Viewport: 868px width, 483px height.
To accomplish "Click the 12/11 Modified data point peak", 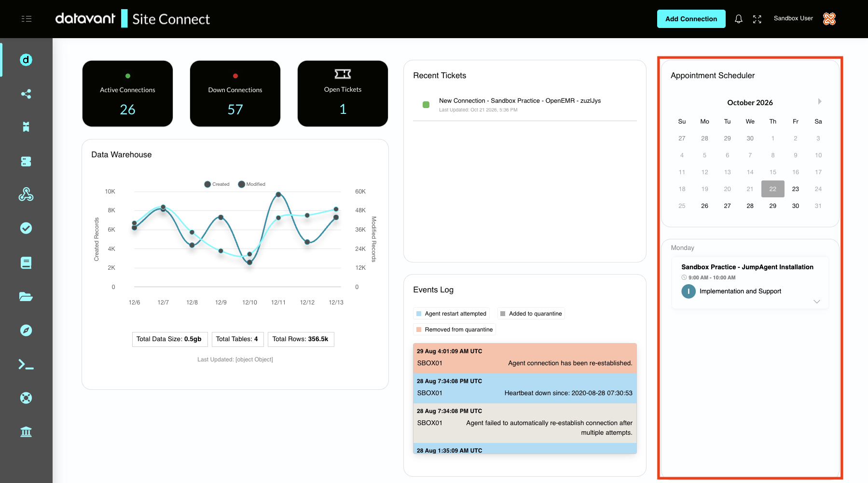I will point(278,194).
